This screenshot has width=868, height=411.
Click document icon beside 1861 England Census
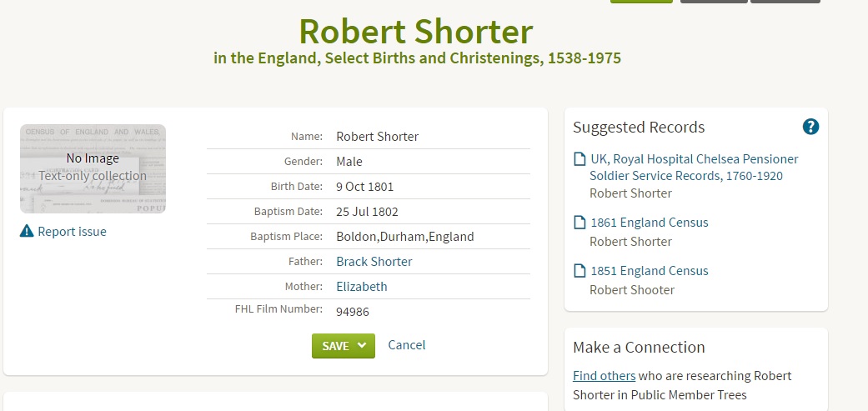click(580, 223)
